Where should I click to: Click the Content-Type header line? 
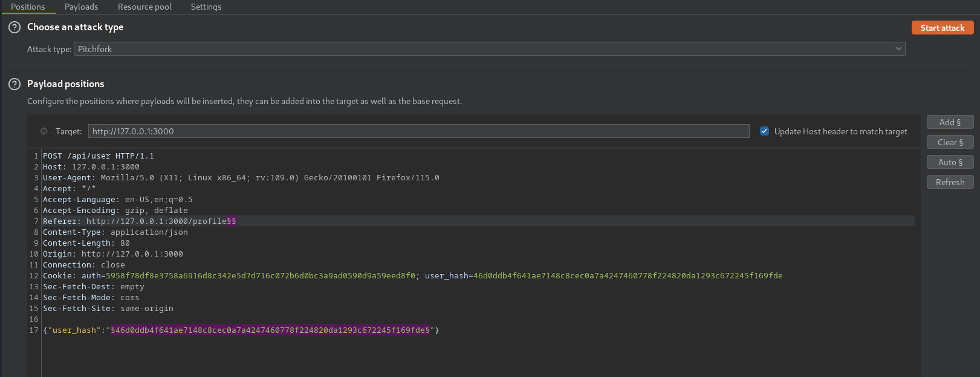115,232
